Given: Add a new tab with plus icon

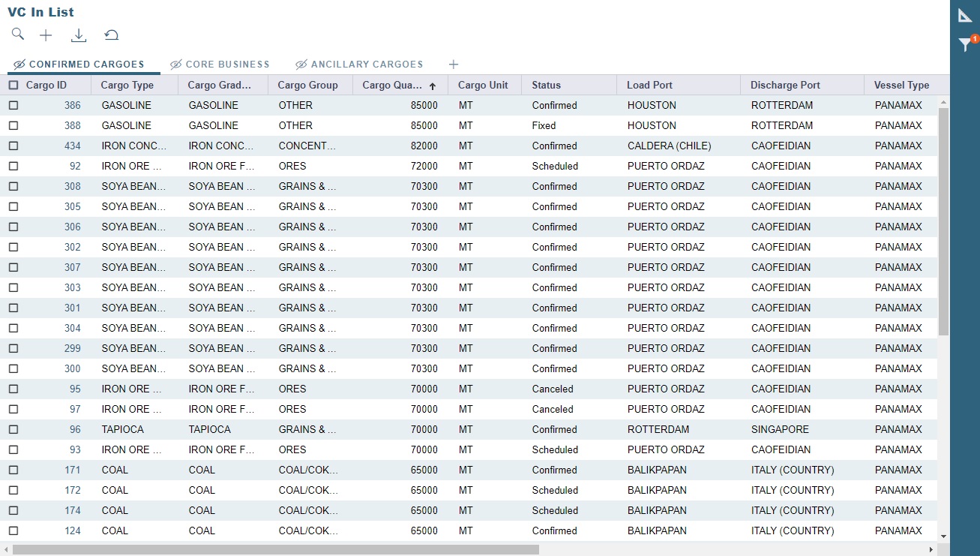Looking at the screenshot, I should point(453,65).
